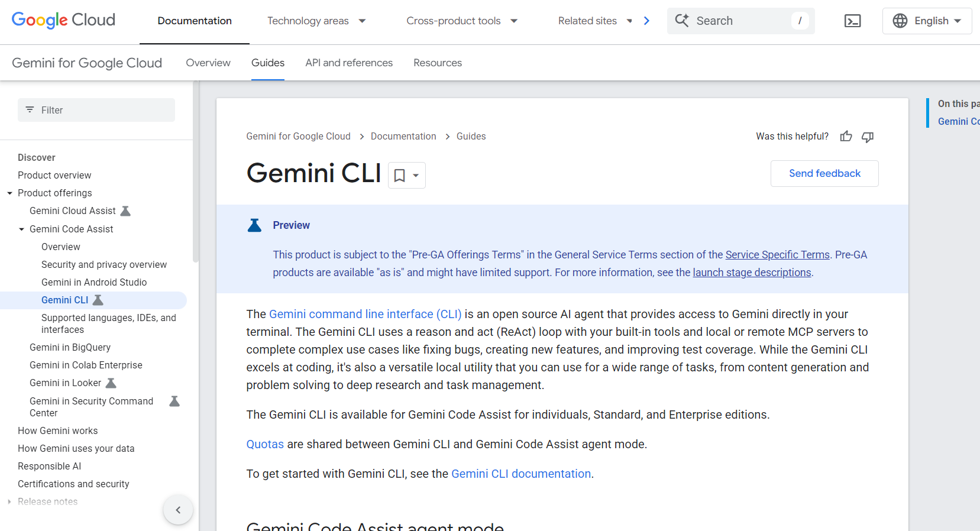Click the thumbs up helpful icon
This screenshot has width=980, height=531.
(x=846, y=137)
